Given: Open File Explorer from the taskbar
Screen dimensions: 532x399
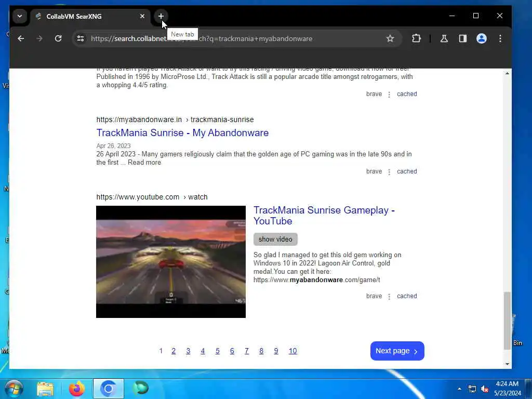Looking at the screenshot, I should tap(45, 389).
